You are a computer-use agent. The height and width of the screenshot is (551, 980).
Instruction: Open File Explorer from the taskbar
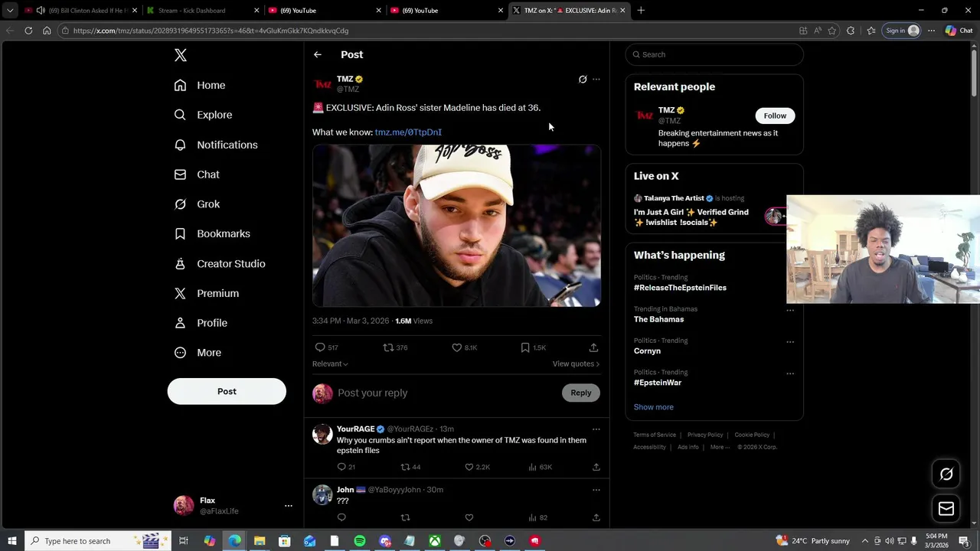click(260, 541)
